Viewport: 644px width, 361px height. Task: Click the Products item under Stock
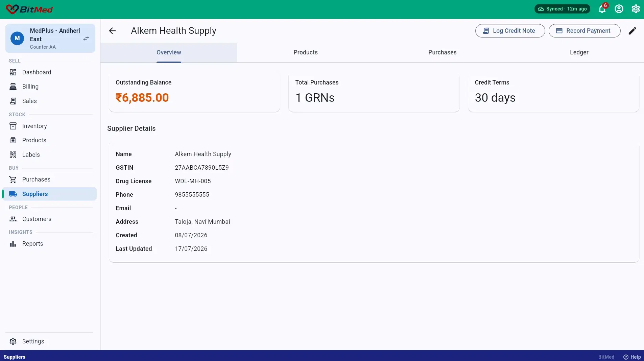pyautogui.click(x=49, y=140)
